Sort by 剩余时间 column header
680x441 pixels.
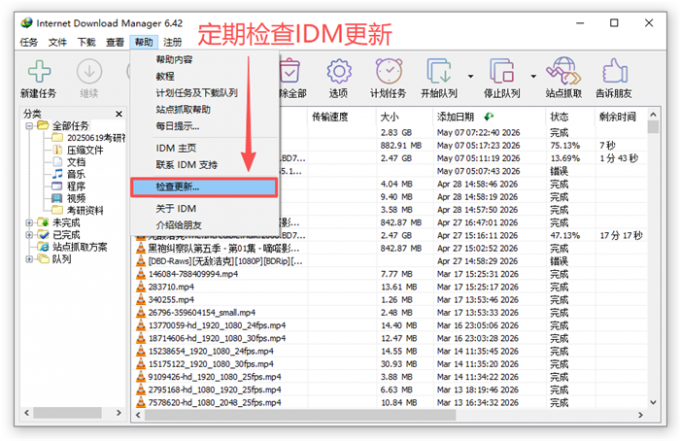[621, 117]
